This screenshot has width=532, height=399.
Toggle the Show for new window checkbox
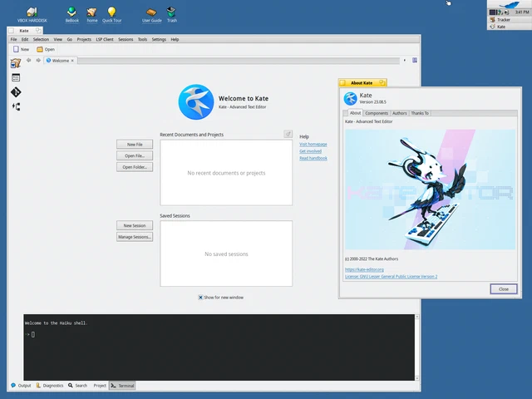[200, 298]
